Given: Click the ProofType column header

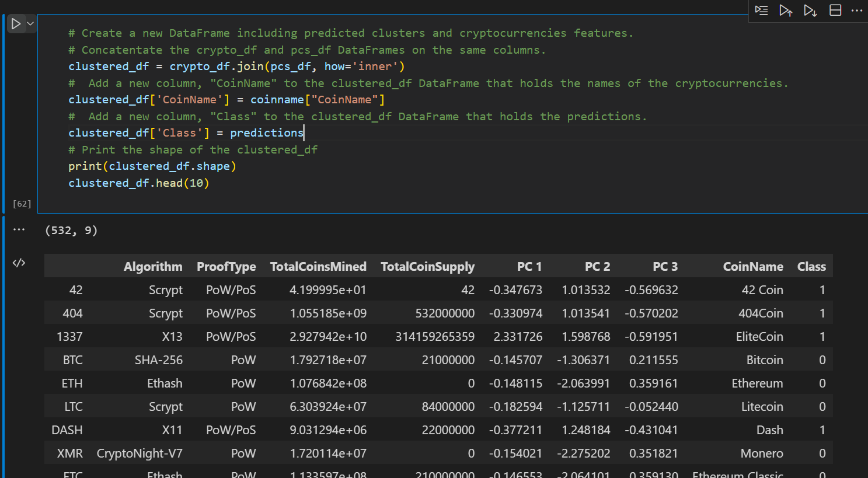Looking at the screenshot, I should [226, 267].
